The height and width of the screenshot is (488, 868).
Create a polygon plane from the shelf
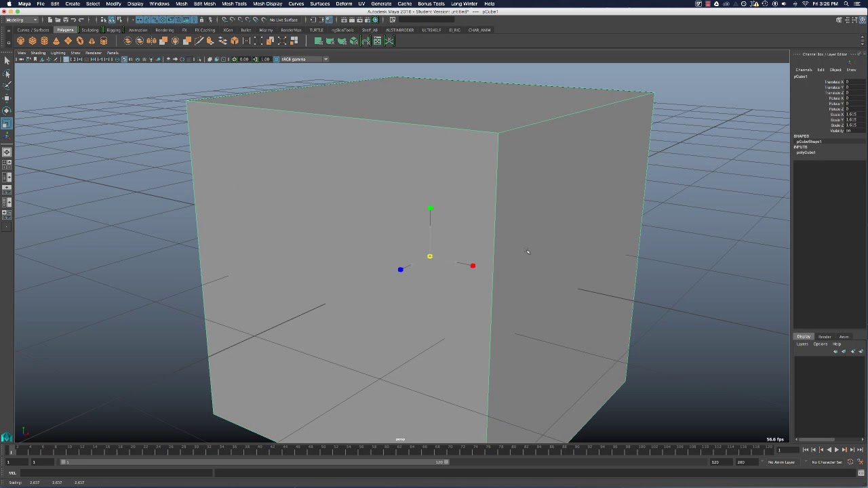coord(68,41)
